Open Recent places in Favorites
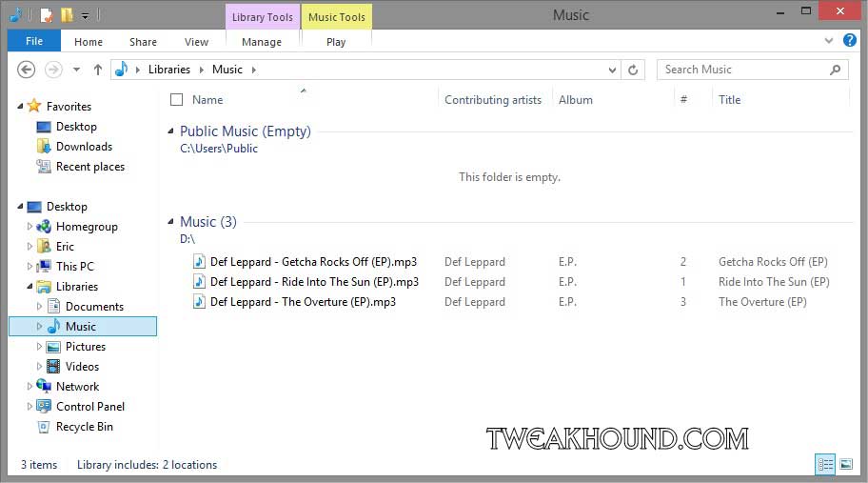Screen dimensions: 868x483 (90, 167)
